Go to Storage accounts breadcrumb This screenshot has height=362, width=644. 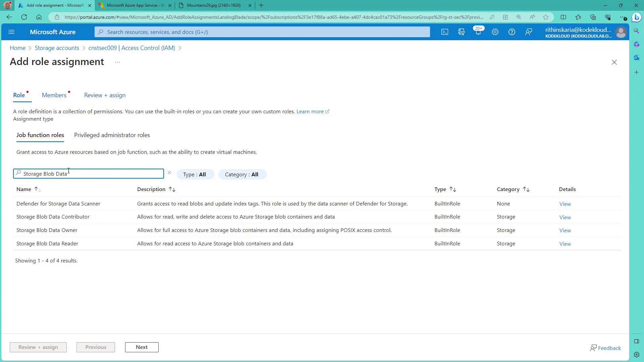57,48
